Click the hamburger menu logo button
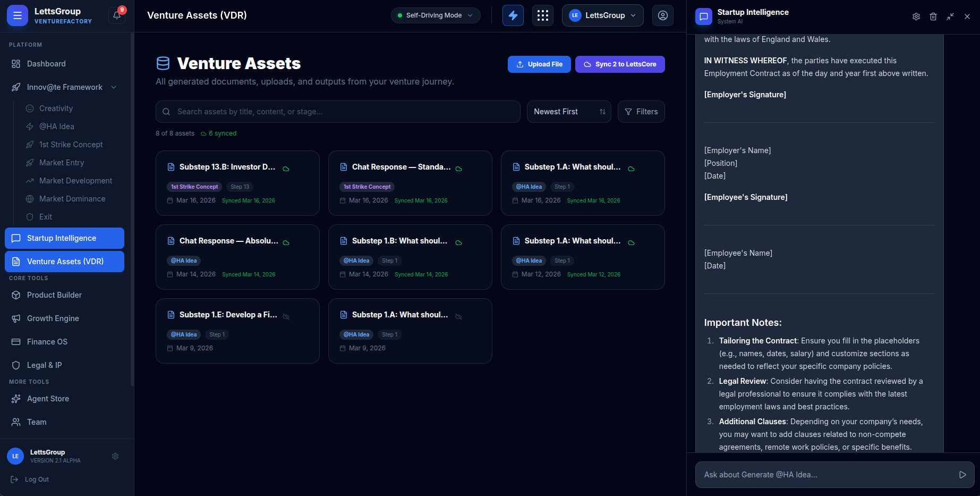The width and height of the screenshot is (980, 496). point(18,15)
